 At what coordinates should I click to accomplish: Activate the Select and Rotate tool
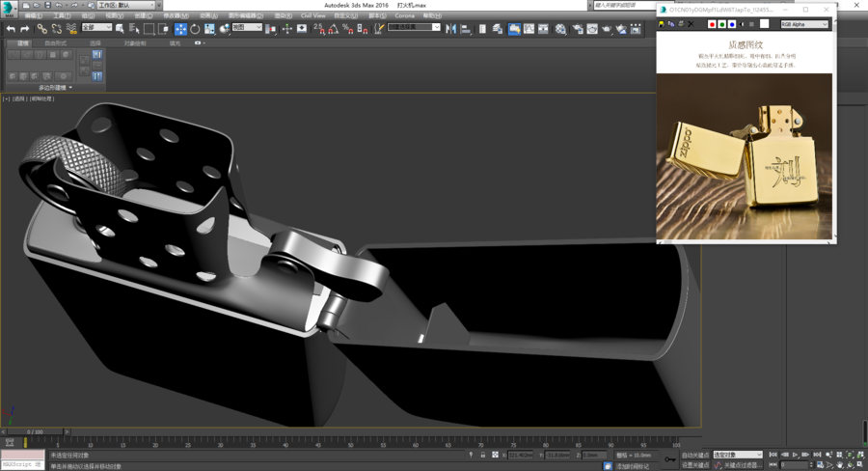click(x=195, y=29)
